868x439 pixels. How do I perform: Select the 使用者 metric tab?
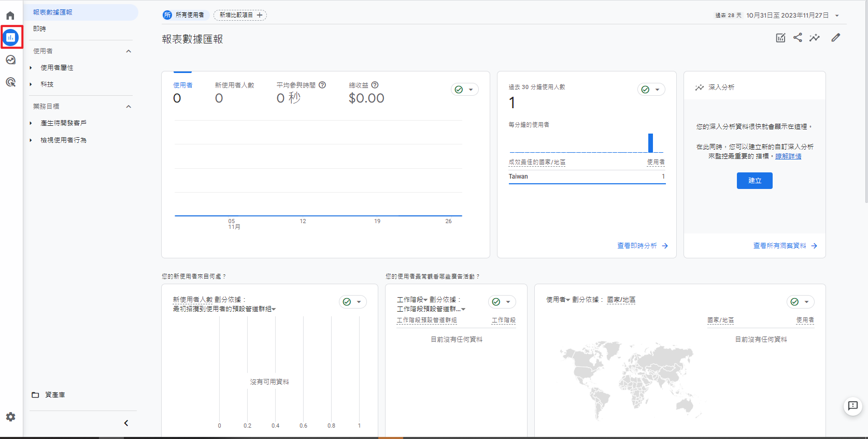[x=182, y=92]
